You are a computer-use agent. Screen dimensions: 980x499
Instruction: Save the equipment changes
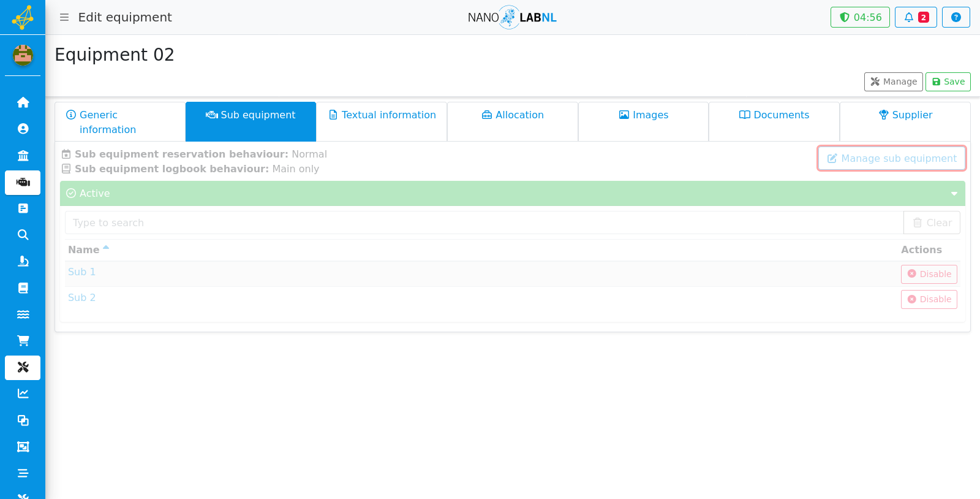[948, 82]
